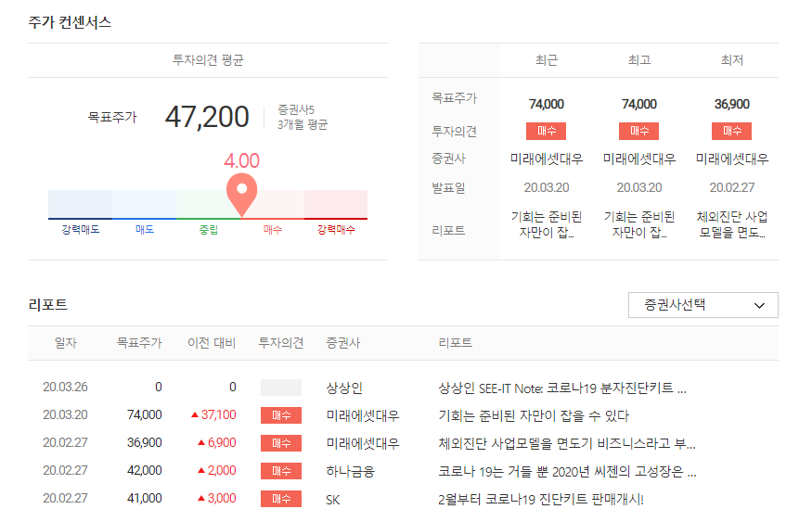Click empty opinion badge in 상상인 row

[x=281, y=388]
